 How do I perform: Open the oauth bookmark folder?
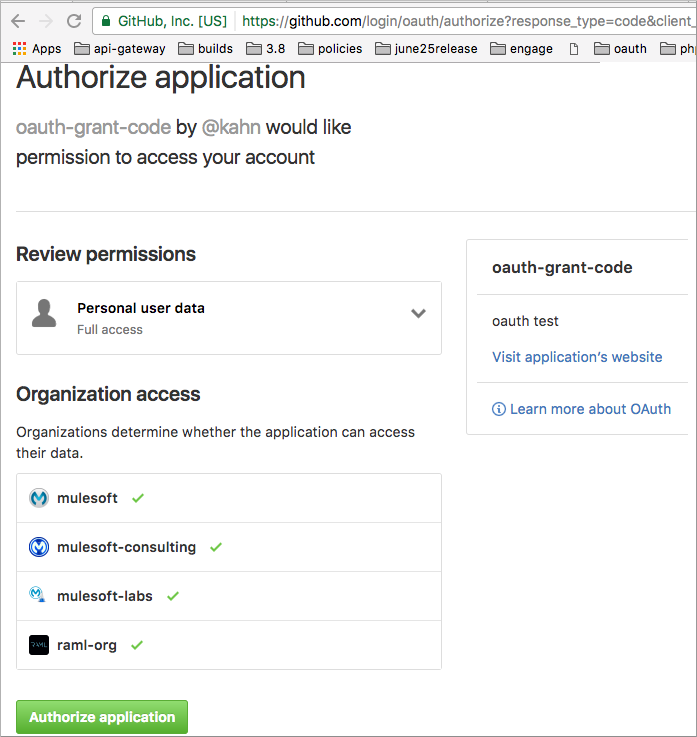[x=620, y=48]
